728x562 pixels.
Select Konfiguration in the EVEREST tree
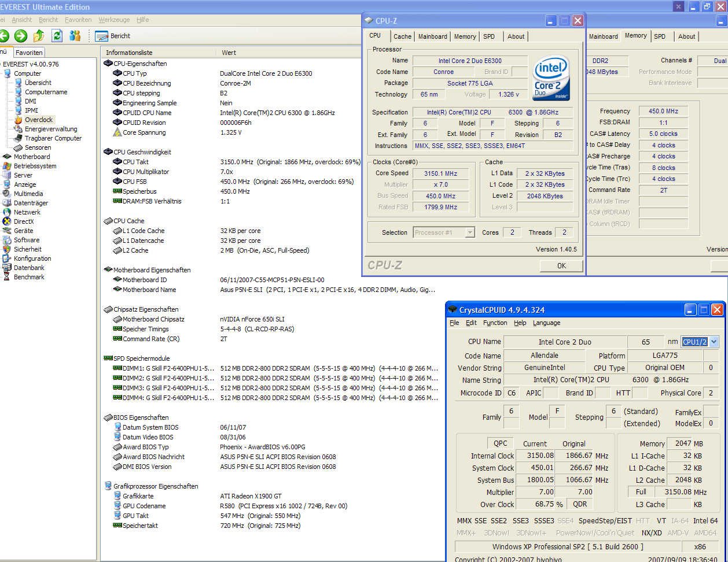coord(32,258)
